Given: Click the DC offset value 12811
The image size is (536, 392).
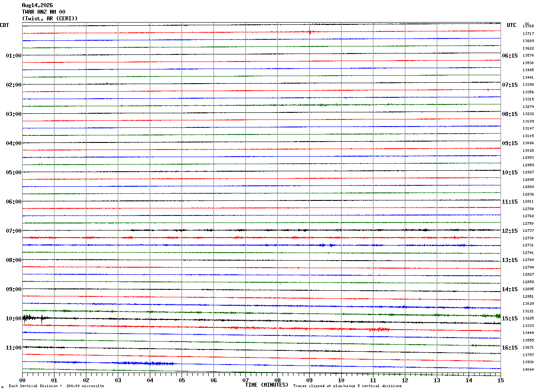Looking at the screenshot, I should coord(528,202).
